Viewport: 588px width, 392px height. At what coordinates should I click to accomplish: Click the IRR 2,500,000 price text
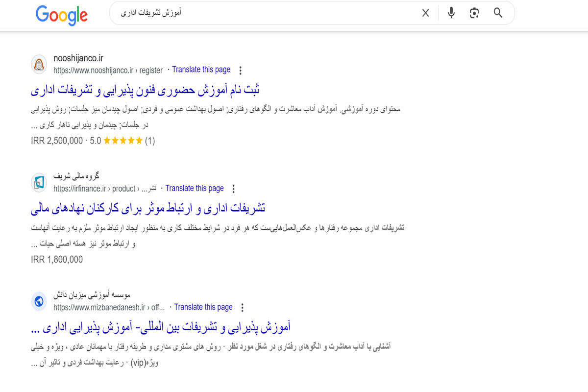point(57,141)
